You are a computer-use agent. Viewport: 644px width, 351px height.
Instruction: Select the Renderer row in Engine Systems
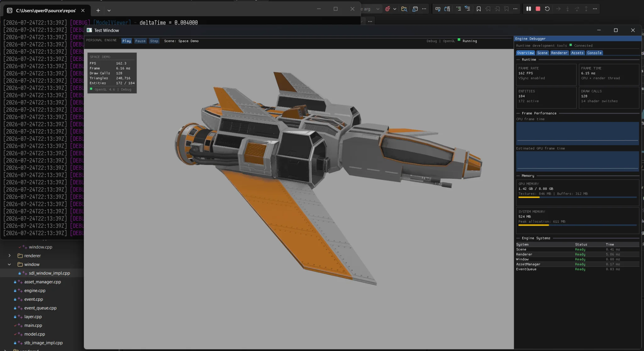577,254
